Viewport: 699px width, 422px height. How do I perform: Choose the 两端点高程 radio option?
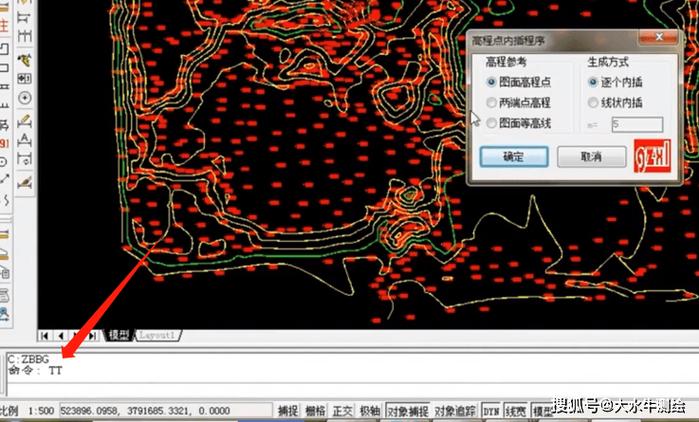point(491,102)
